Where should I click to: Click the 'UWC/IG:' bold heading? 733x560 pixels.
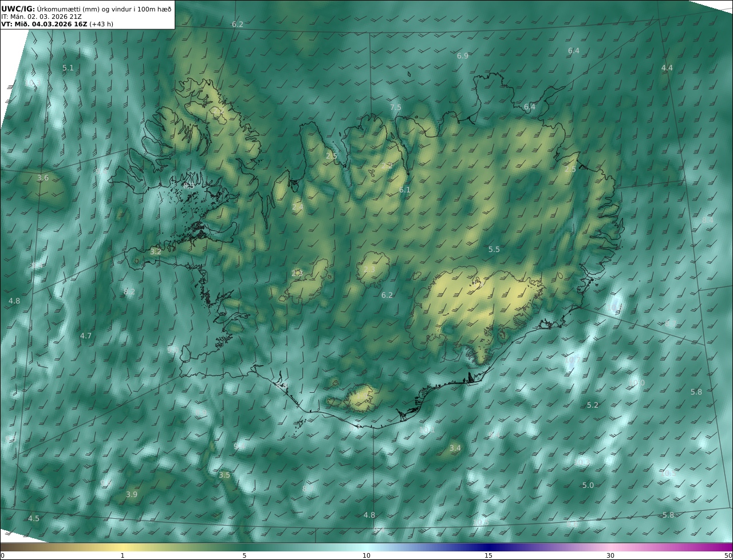pyautogui.click(x=18, y=9)
